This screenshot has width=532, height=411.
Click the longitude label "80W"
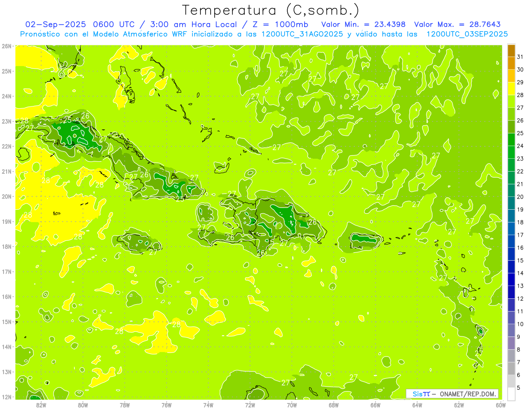coord(83,404)
